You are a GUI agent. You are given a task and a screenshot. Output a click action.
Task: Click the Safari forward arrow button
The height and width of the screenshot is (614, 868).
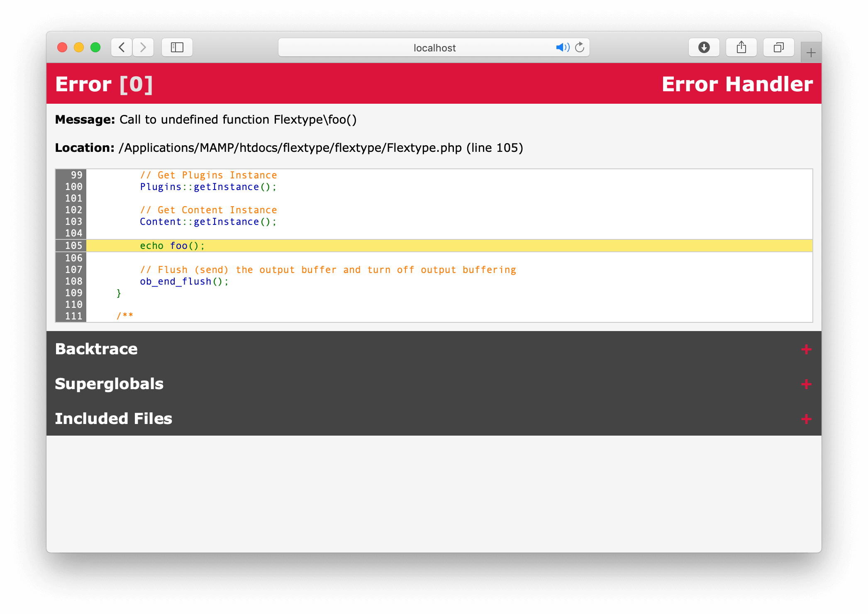pos(143,47)
